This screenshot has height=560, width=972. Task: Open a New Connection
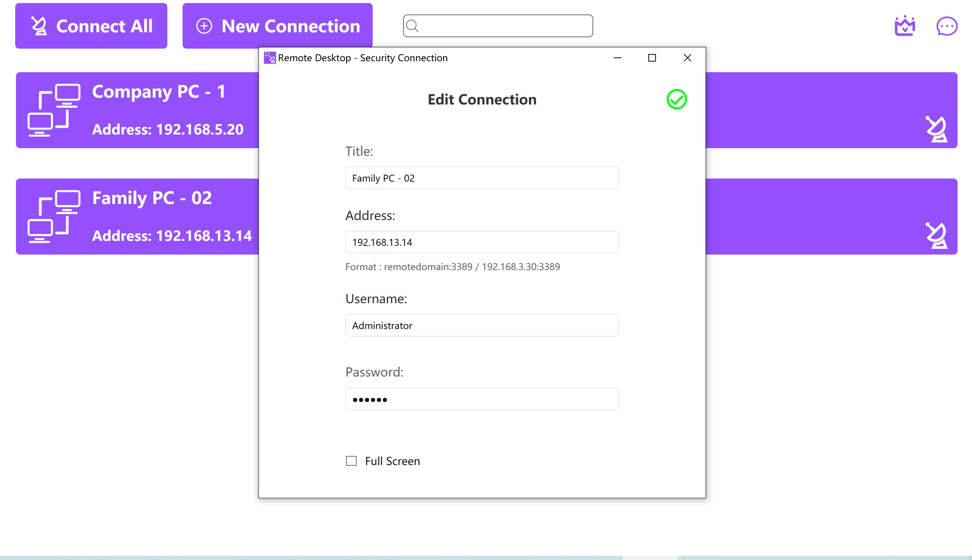(x=277, y=25)
